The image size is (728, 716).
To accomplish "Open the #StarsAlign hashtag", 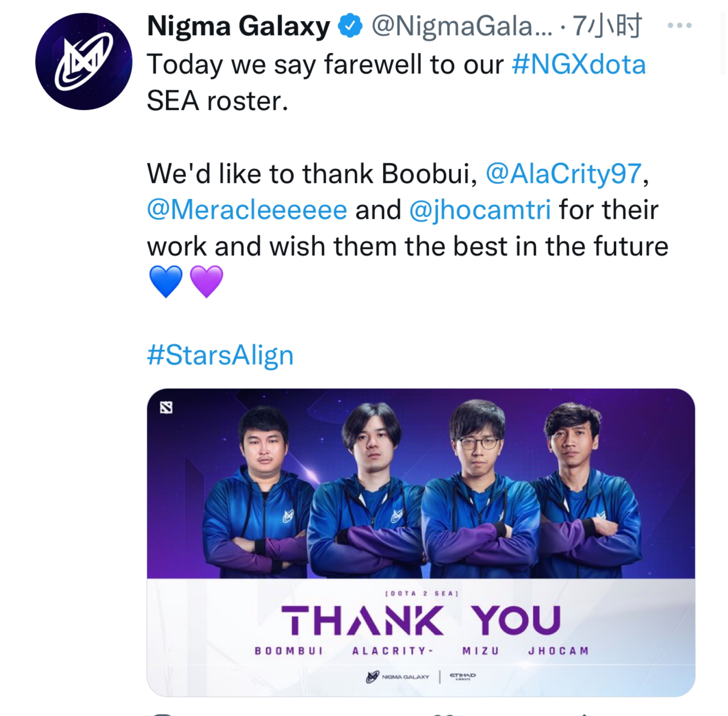I will (220, 355).
